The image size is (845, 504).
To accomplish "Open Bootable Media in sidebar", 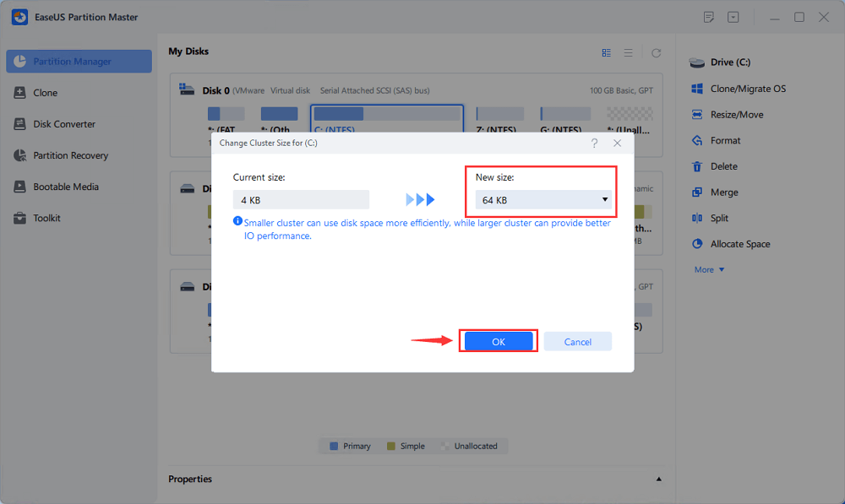I will click(66, 187).
